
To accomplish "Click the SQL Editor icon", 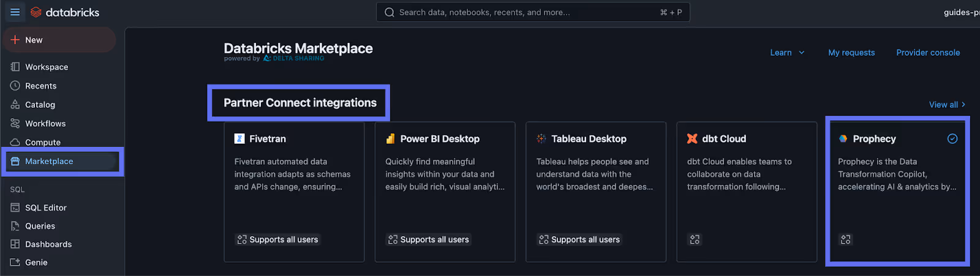I will point(15,207).
